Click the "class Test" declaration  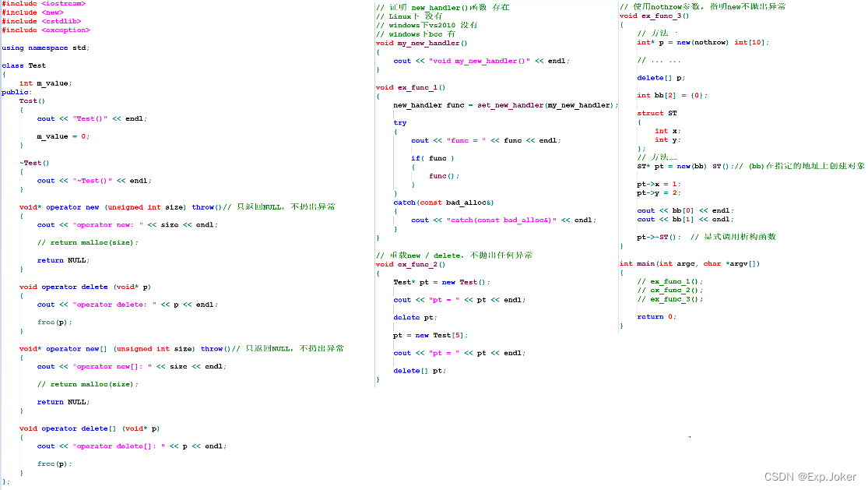tap(24, 65)
